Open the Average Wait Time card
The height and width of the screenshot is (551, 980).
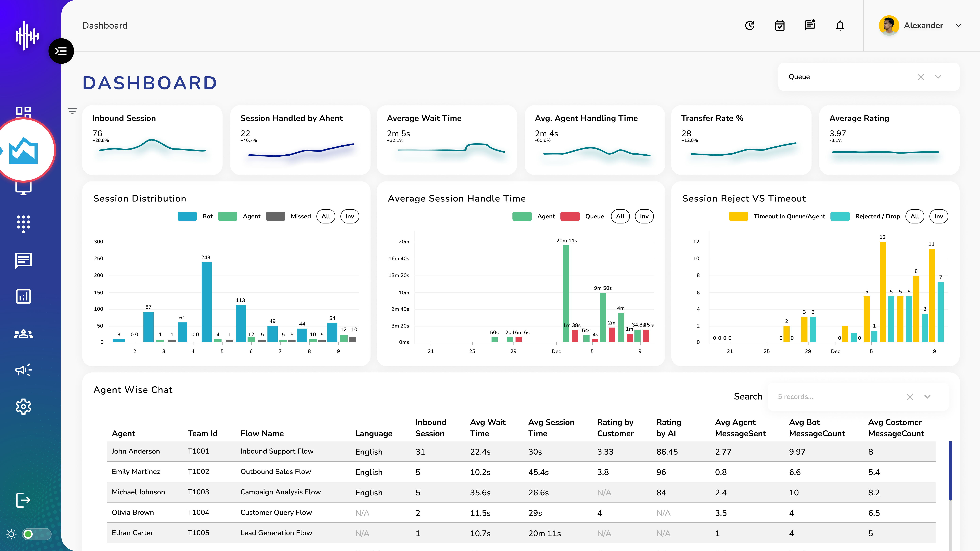point(447,140)
